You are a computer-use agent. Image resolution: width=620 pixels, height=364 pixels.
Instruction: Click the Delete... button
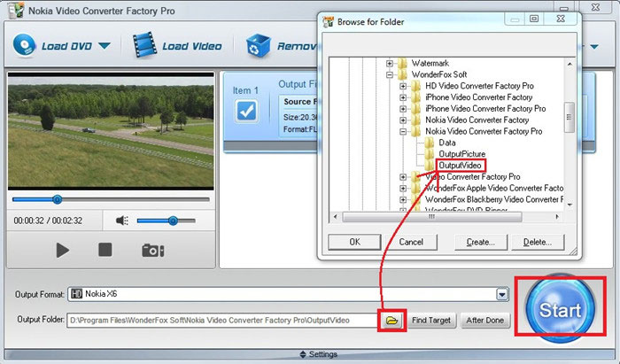click(x=538, y=242)
